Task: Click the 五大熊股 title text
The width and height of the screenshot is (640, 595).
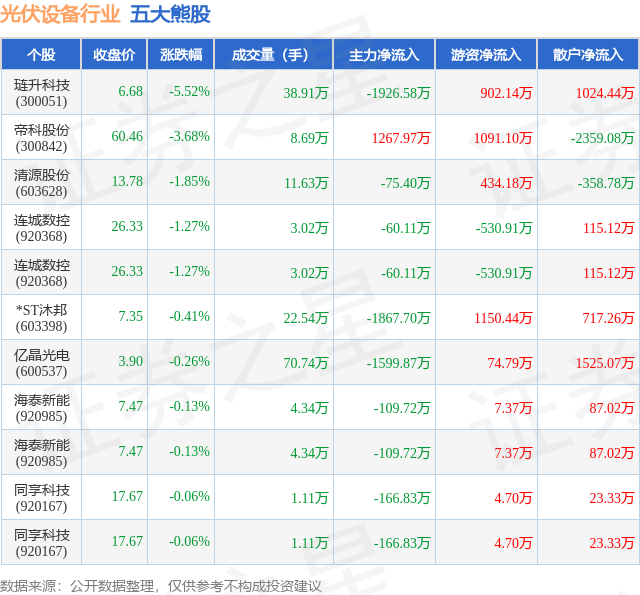Action: [x=170, y=14]
